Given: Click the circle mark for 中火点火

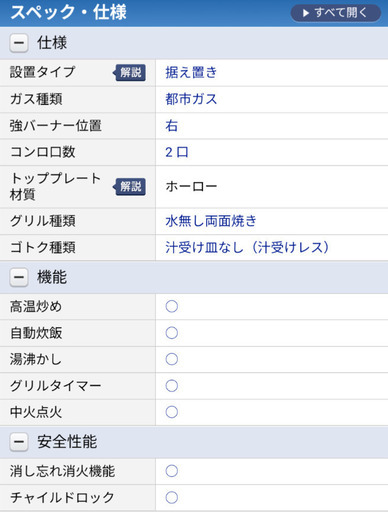Looking at the screenshot, I should (x=172, y=412).
